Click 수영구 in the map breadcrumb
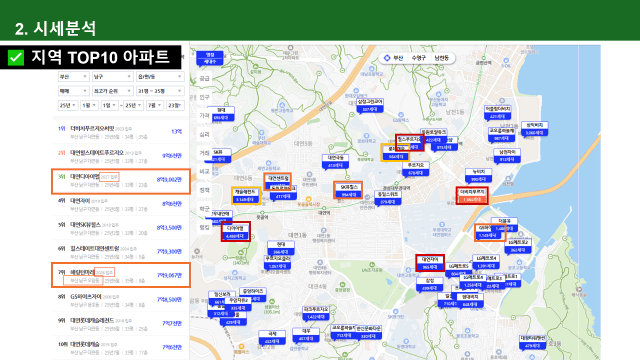 click(418, 58)
